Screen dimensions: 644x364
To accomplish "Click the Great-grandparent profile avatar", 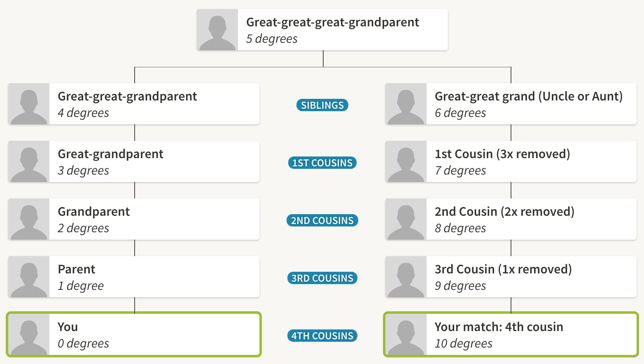I will pos(29,162).
